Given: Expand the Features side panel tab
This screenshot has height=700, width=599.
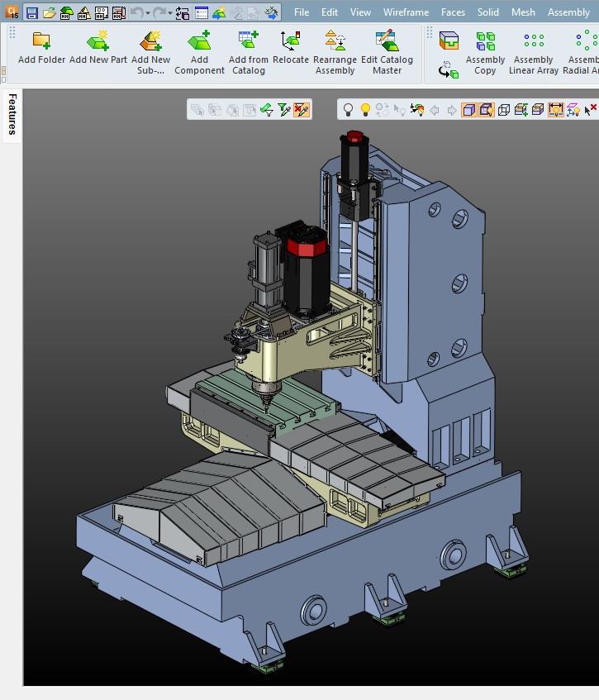Looking at the screenshot, I should point(12,115).
